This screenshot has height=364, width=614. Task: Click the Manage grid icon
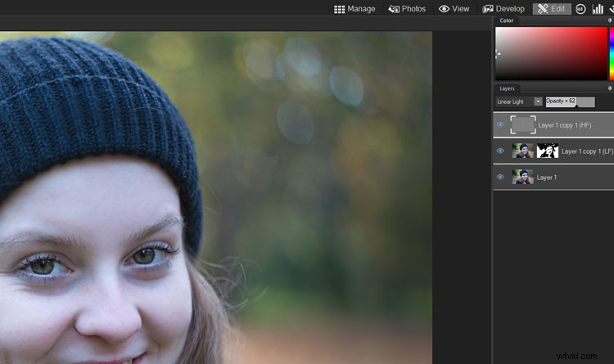click(x=339, y=9)
